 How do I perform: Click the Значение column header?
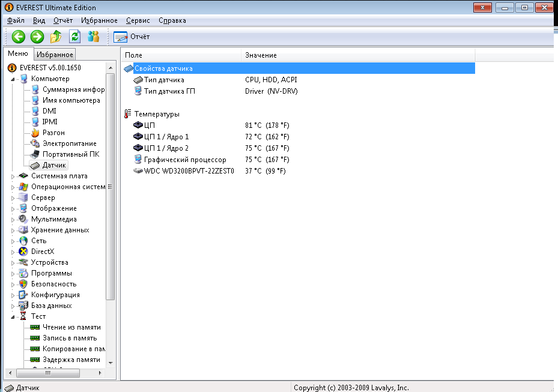(x=358, y=55)
